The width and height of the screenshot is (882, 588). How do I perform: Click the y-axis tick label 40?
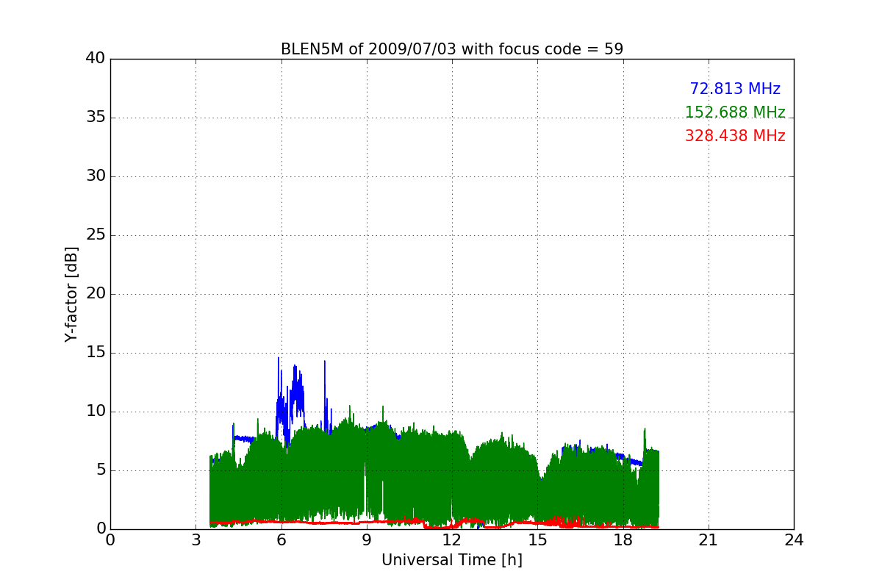click(x=96, y=59)
